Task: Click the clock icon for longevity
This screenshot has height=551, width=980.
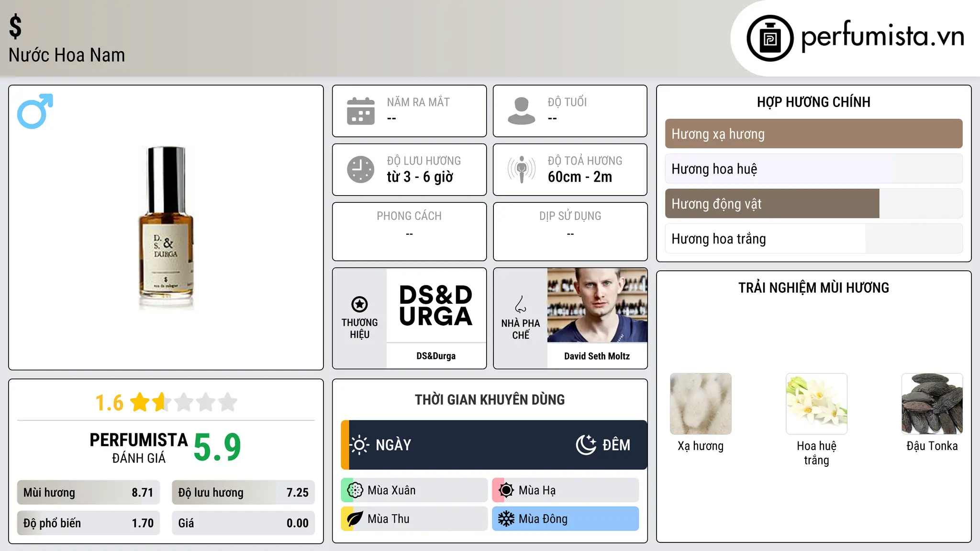Action: point(361,169)
